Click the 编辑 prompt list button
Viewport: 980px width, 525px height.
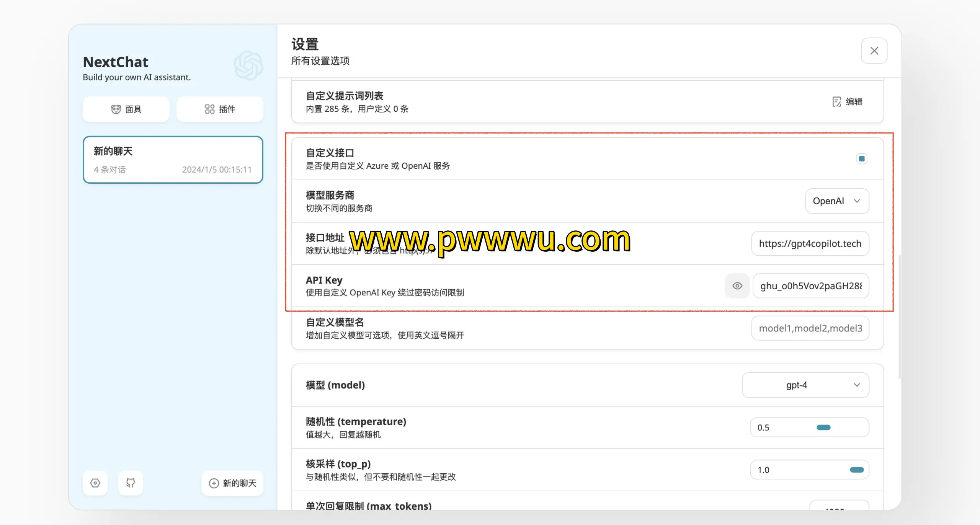(854, 102)
